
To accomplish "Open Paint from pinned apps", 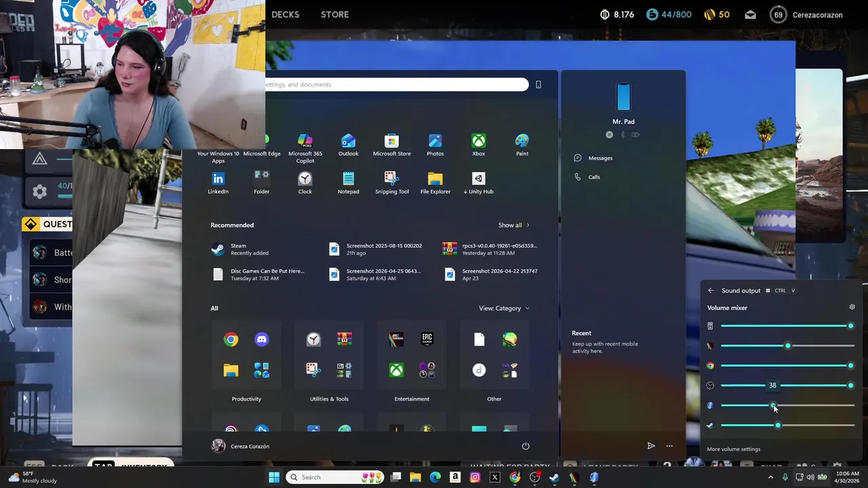I will (x=522, y=145).
